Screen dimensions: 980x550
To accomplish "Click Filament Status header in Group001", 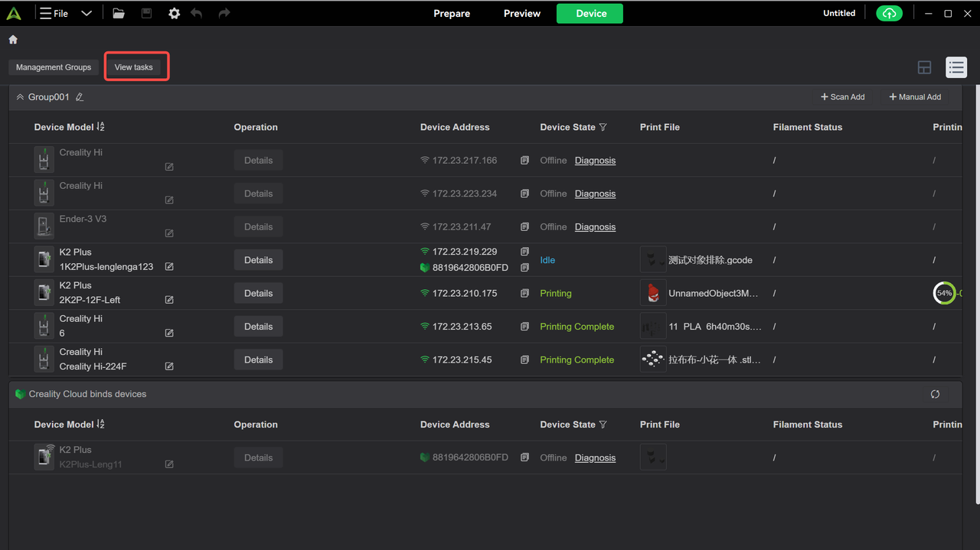I will [x=808, y=127].
